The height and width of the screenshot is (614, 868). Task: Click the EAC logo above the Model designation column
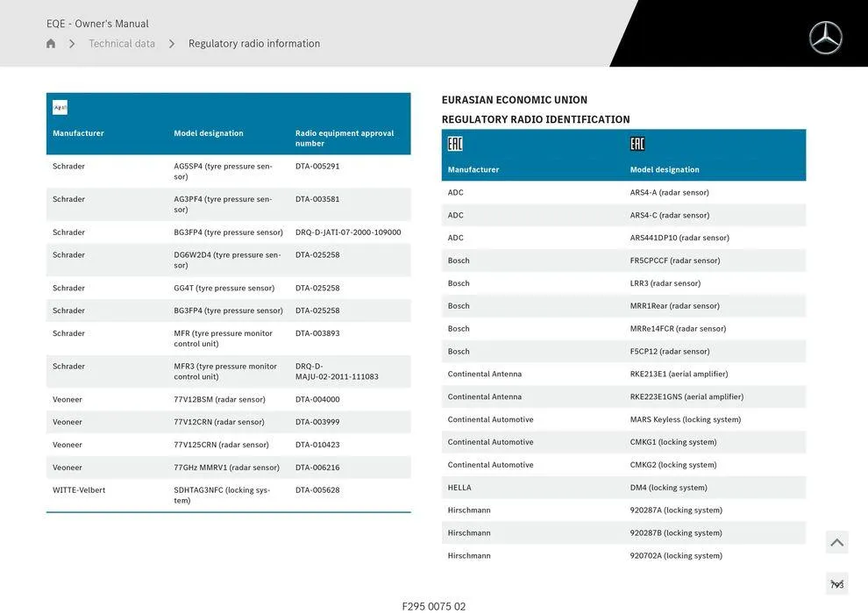coord(637,144)
